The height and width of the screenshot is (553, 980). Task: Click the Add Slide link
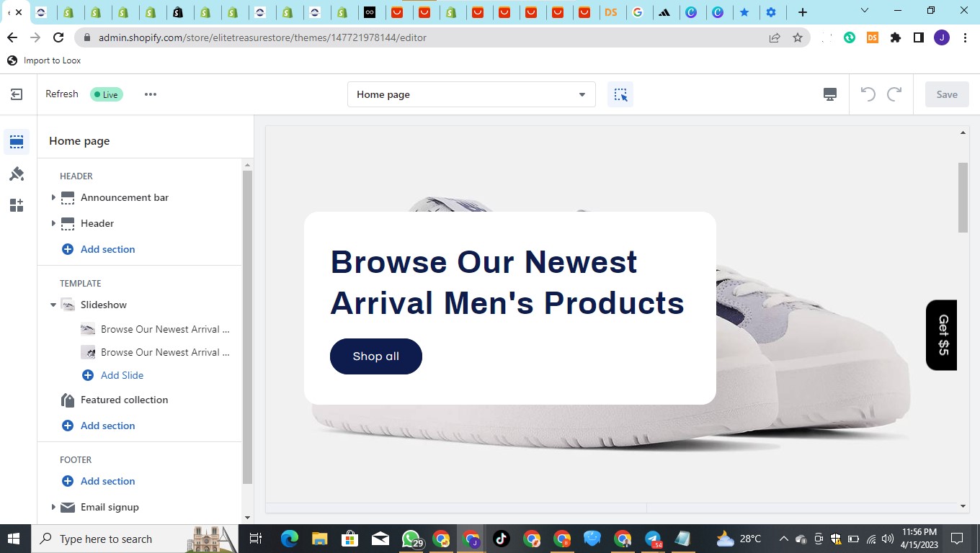(122, 375)
